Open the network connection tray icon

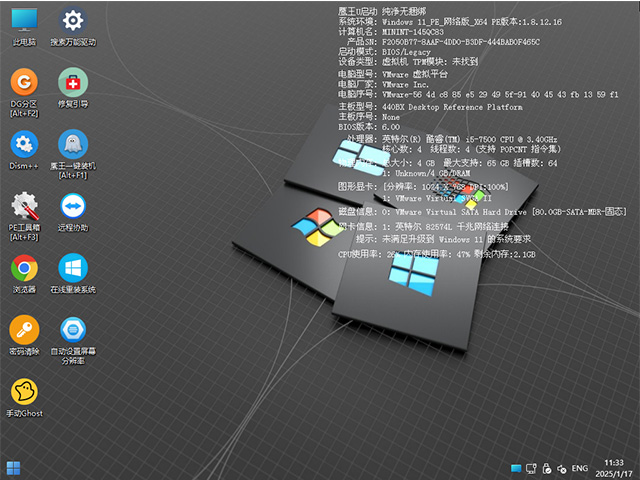click(x=531, y=469)
